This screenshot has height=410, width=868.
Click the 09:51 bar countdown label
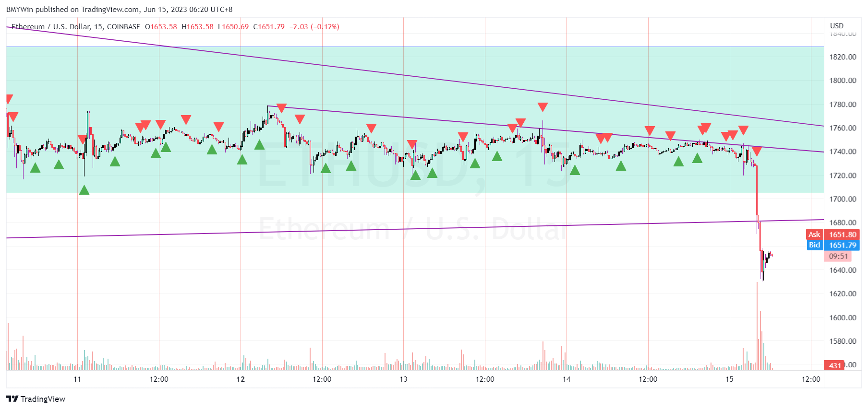[838, 257]
